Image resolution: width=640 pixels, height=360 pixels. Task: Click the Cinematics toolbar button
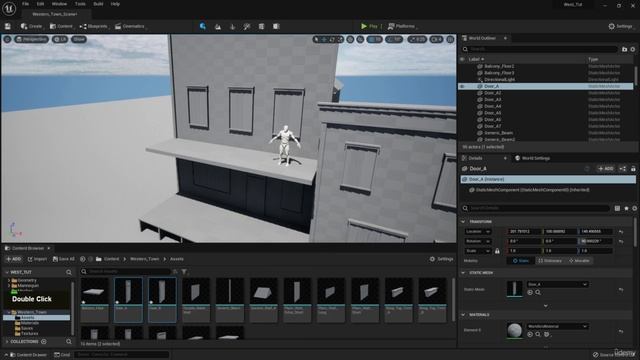(x=130, y=27)
